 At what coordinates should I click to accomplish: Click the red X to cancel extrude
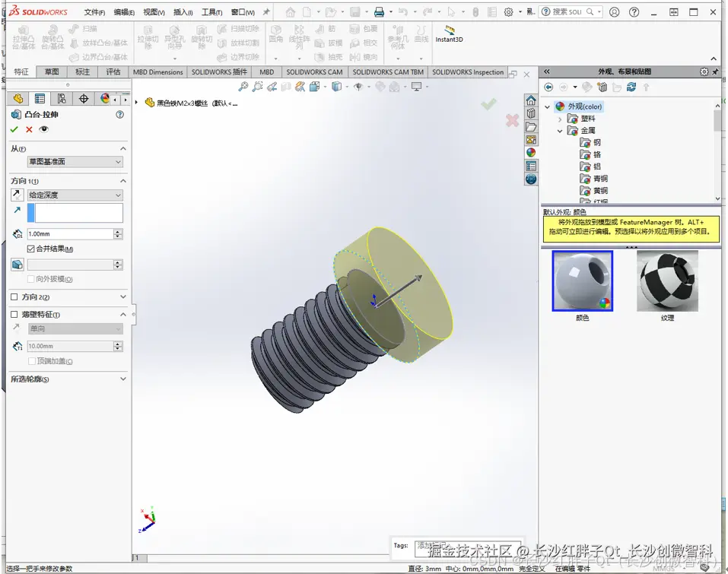(29, 129)
